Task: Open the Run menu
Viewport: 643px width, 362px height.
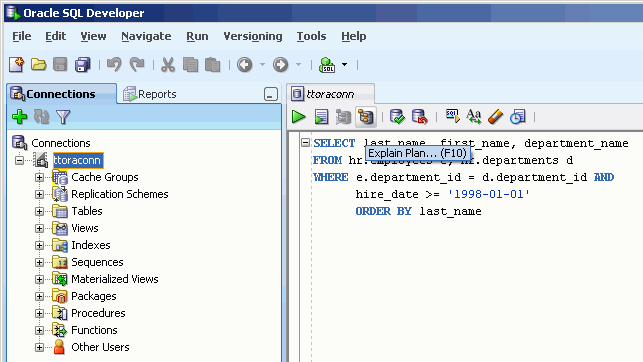Action: (197, 36)
